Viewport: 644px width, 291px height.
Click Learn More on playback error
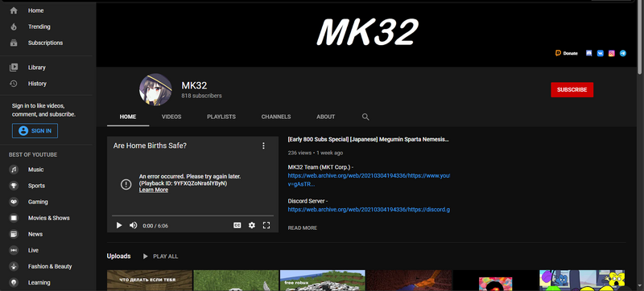154,190
